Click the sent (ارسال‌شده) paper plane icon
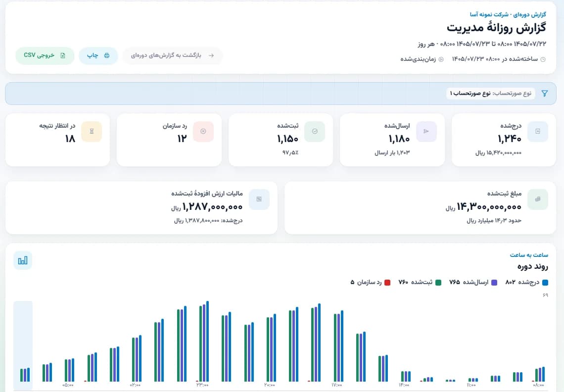The width and height of the screenshot is (564, 392). [426, 131]
